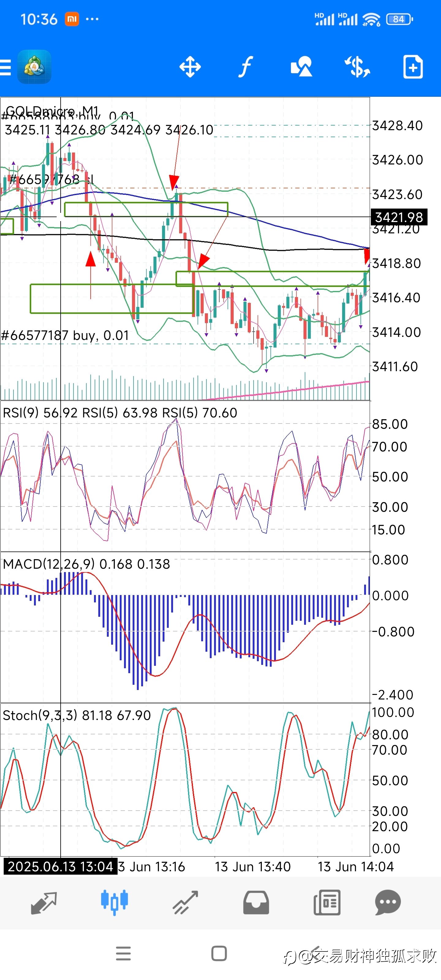The image size is (441, 980).
Task: Tap the Mi notification icon in status bar
Action: 72,19
